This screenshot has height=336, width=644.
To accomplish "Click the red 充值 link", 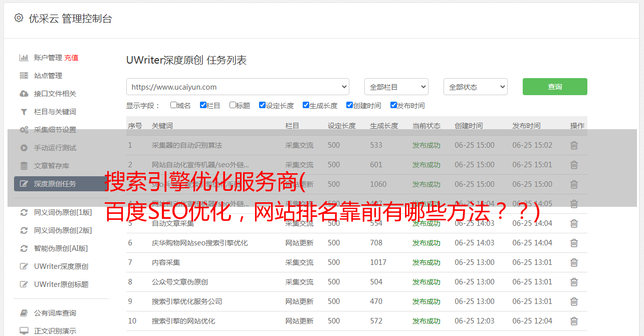I will pyautogui.click(x=71, y=58).
